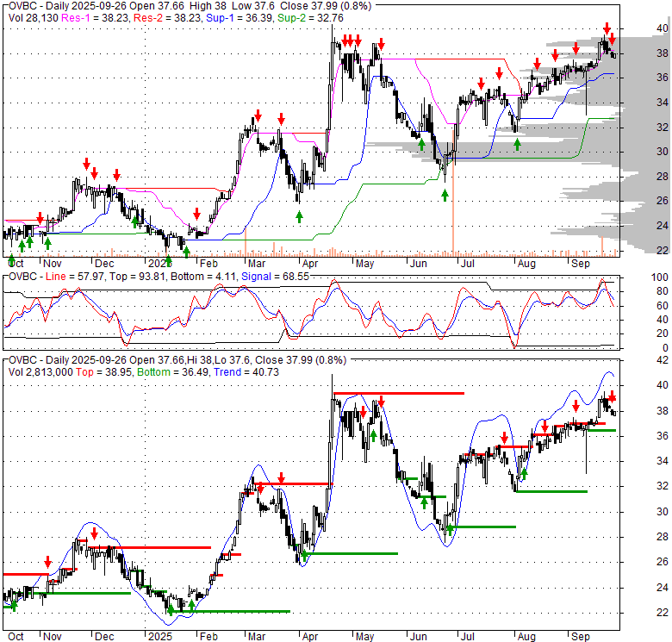Click the red resistance bar near 27 in bottom chart
This screenshot has width=672, height=642.
[x=150, y=547]
